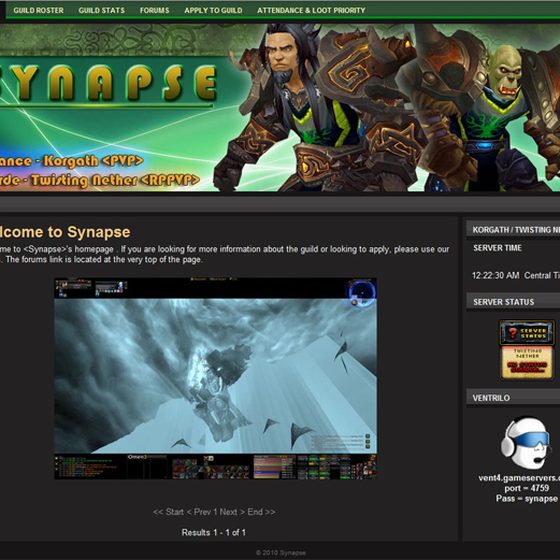Click the << Start pagination link
The image size is (560, 560).
[x=168, y=512]
